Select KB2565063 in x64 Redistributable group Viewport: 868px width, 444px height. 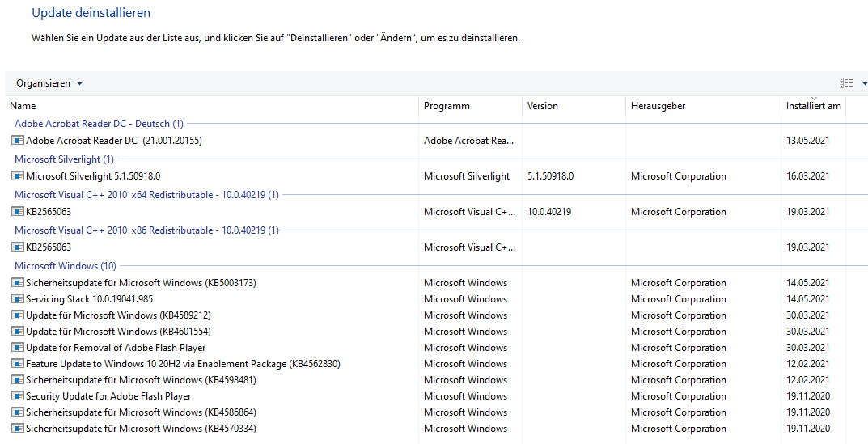pos(49,211)
